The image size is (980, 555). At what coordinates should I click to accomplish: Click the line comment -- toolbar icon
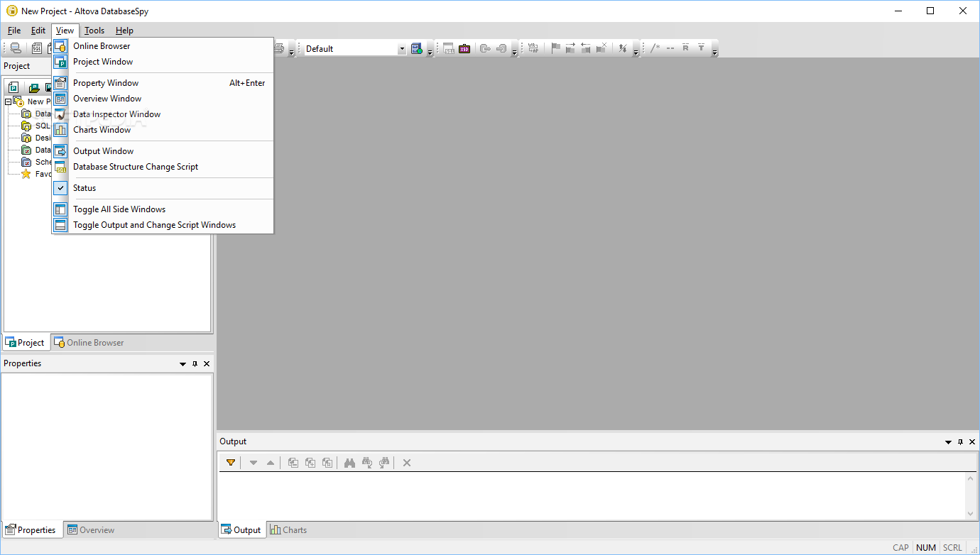click(x=670, y=48)
